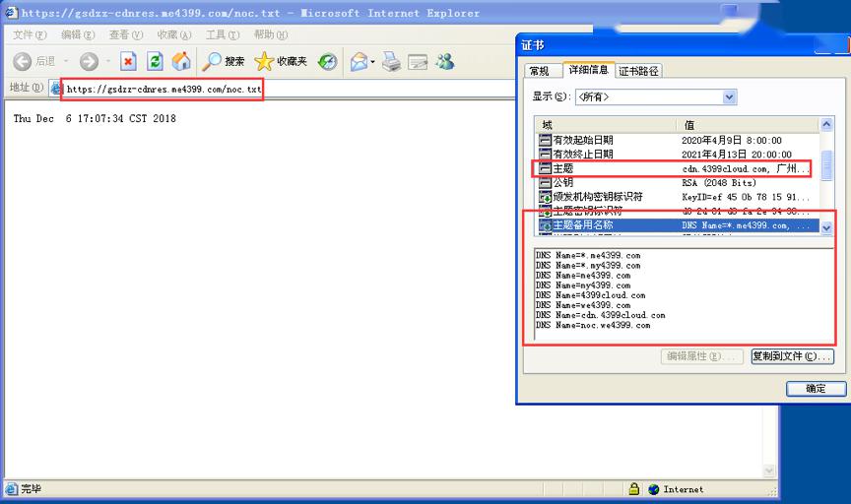The width and height of the screenshot is (851, 504).
Task: Open the 收藏(A) menu
Action: pyautogui.click(x=174, y=34)
